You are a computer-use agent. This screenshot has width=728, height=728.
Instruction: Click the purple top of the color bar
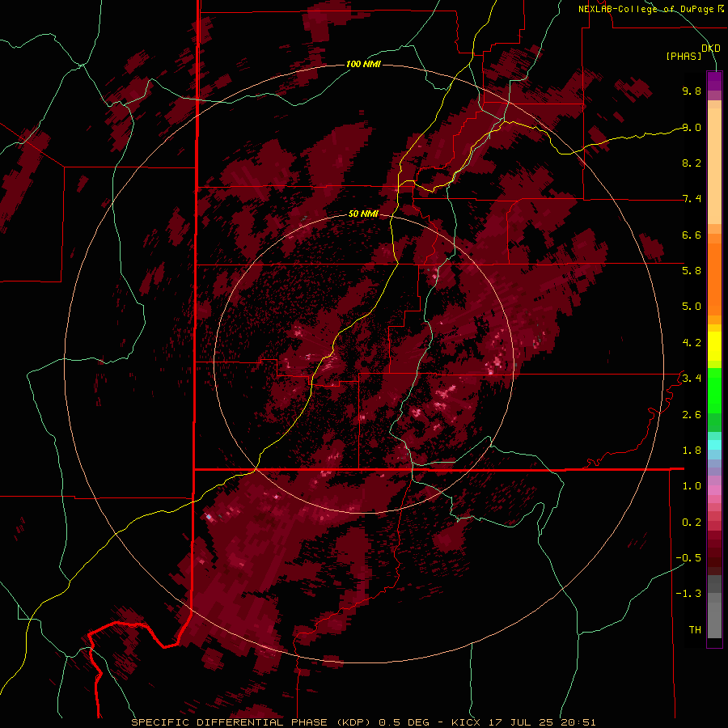point(714,81)
